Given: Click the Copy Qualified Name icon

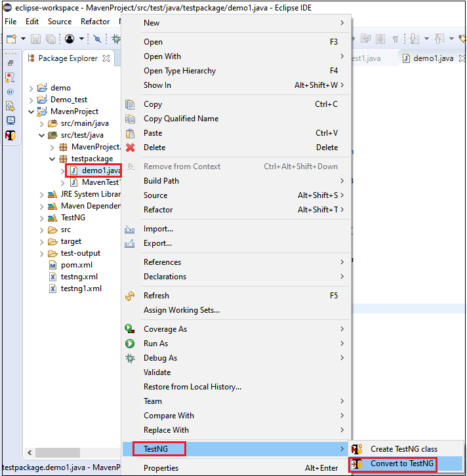Looking at the screenshot, I should 131,119.
